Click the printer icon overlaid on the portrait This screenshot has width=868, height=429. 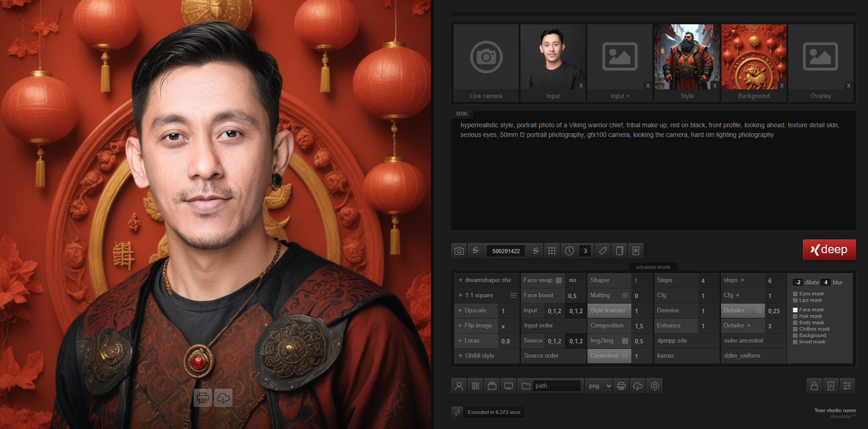click(x=203, y=398)
